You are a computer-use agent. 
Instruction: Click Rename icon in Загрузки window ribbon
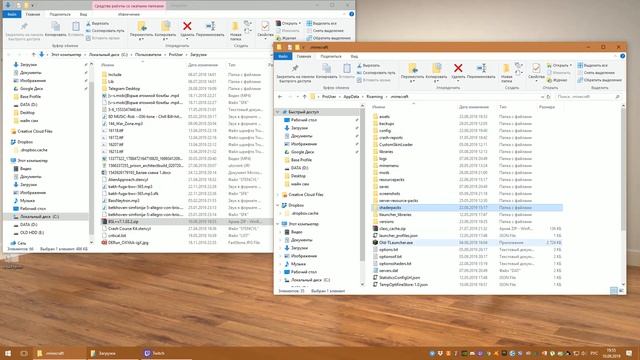210,26
